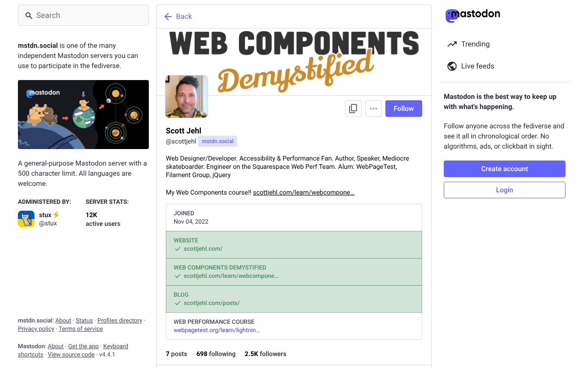This screenshot has width=588, height=368.
Task: Click the Live feeds globe icon
Action: tap(452, 66)
